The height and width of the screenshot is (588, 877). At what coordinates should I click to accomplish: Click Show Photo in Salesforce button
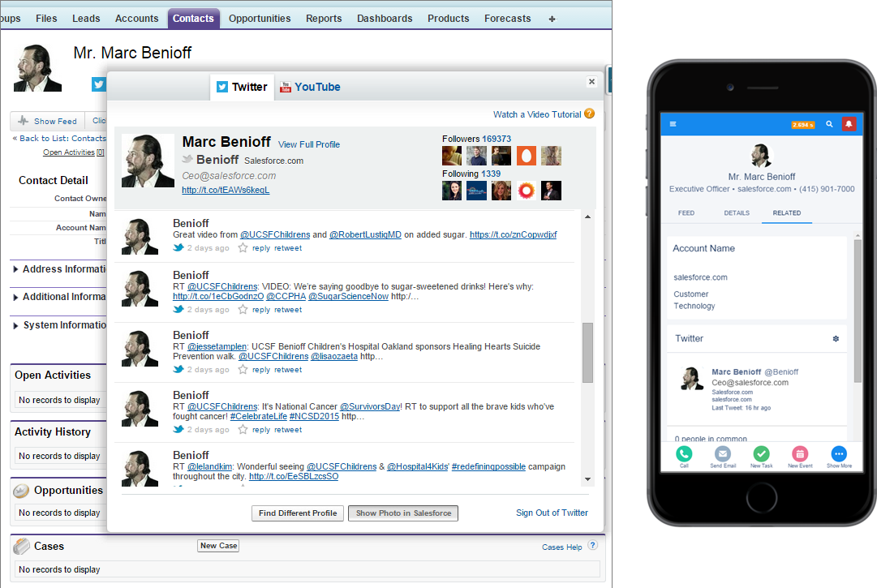point(403,513)
